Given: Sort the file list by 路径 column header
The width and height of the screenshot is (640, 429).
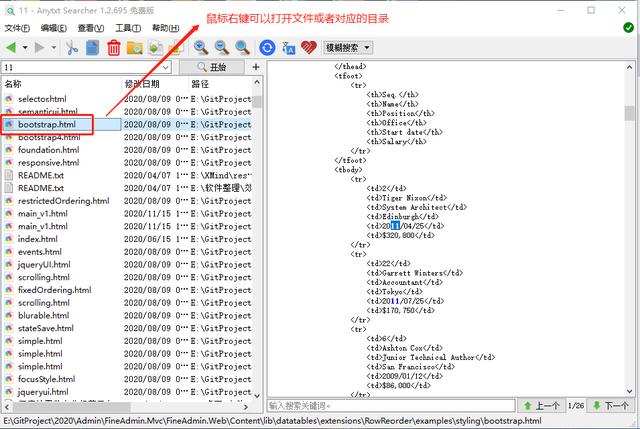Looking at the screenshot, I should [220, 84].
